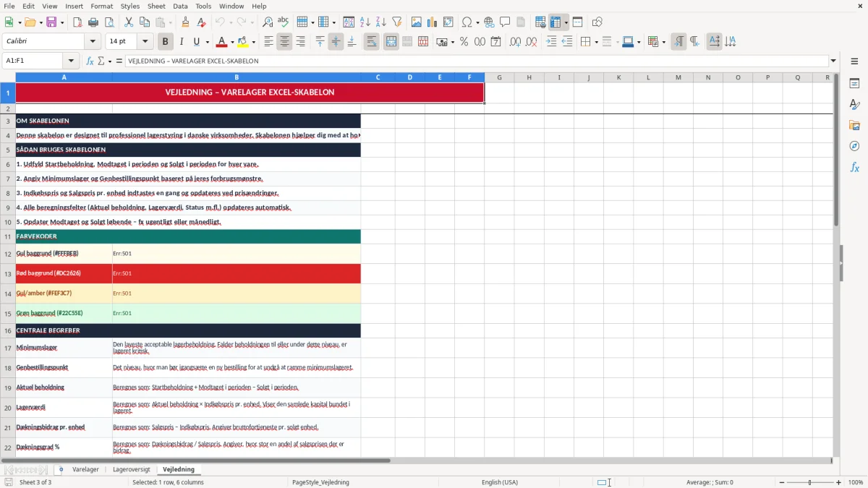Expand the Formula Bar arrow

point(833,61)
